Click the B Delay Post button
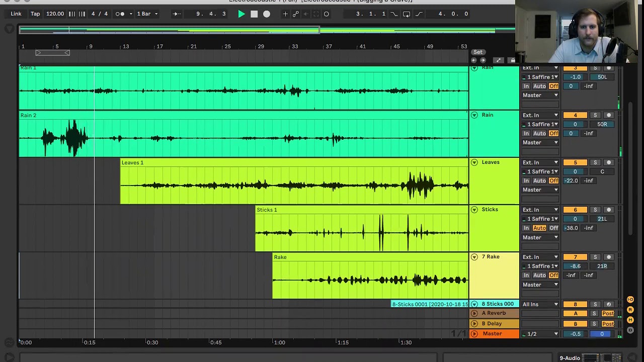 (x=608, y=324)
